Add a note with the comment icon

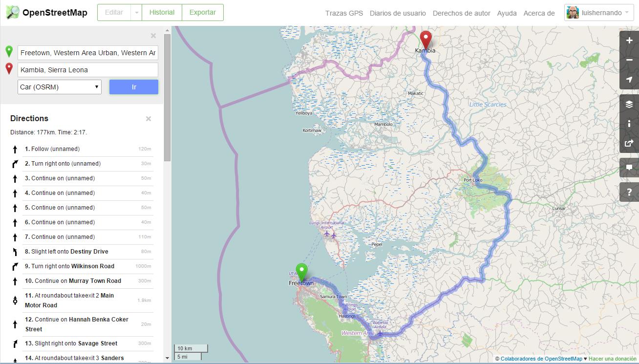pyautogui.click(x=629, y=168)
